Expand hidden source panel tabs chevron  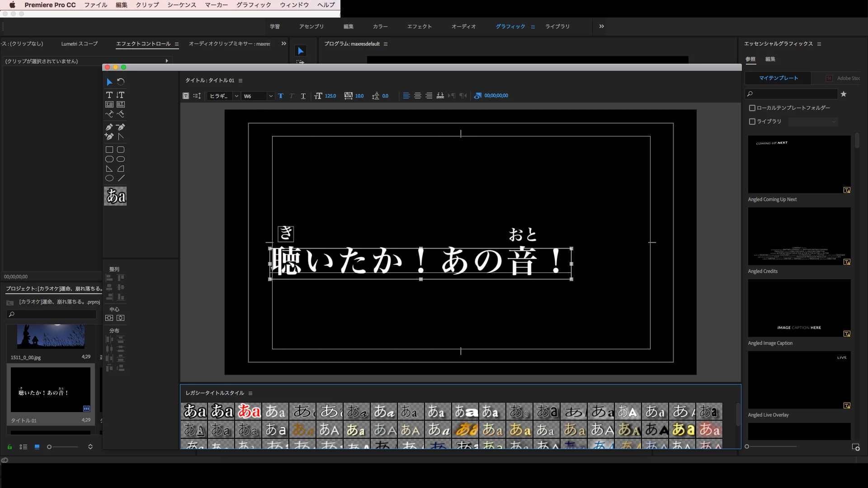click(284, 43)
